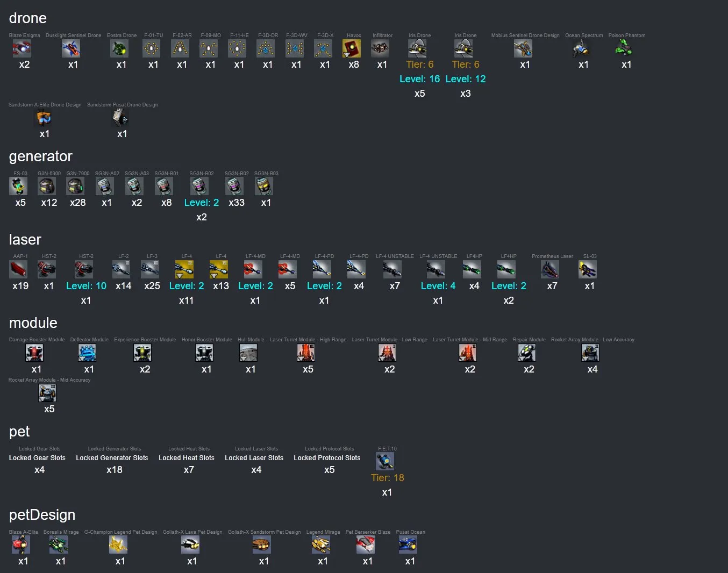Click the G3N-7900 generator icon

click(75, 187)
